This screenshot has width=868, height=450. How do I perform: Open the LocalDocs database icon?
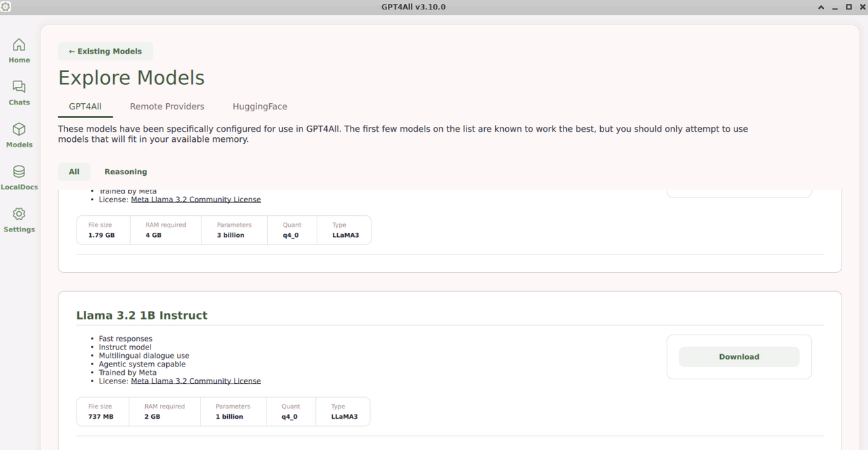(x=19, y=172)
